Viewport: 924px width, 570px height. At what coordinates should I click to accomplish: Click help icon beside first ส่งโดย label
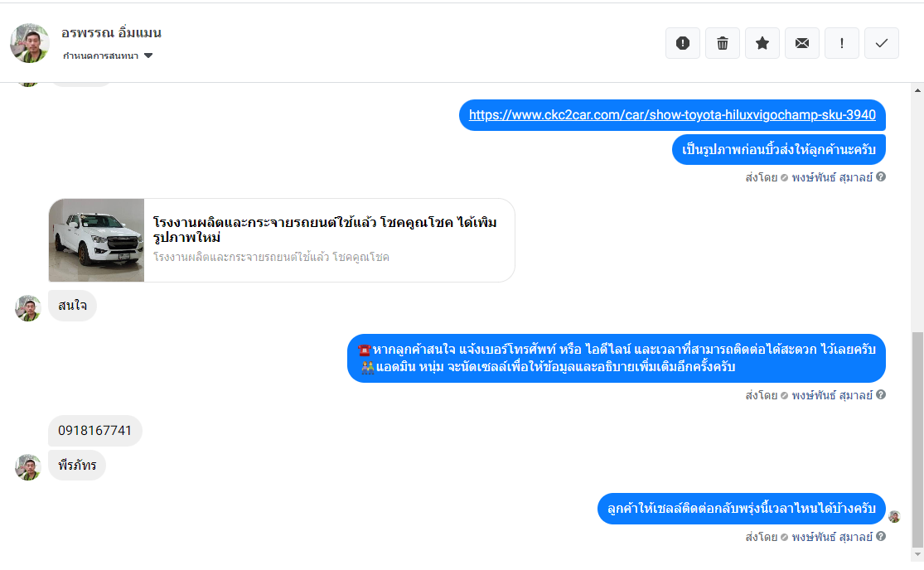tap(880, 176)
